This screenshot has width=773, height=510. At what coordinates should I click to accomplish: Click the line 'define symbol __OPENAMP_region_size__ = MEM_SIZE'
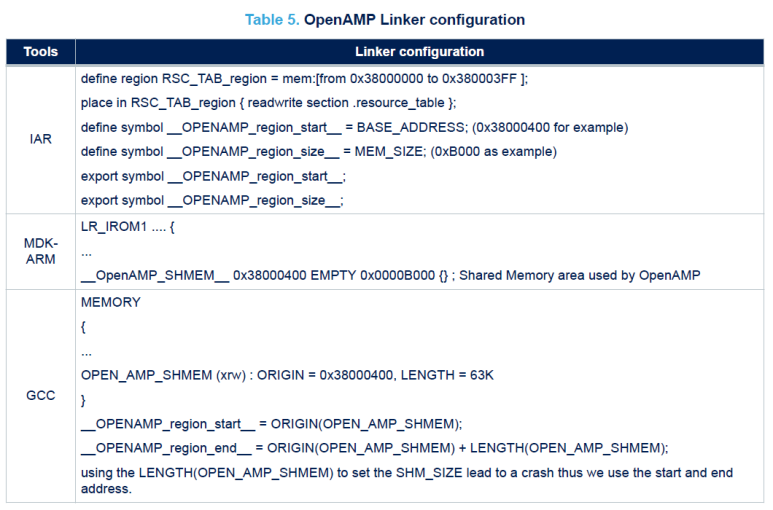319,152
